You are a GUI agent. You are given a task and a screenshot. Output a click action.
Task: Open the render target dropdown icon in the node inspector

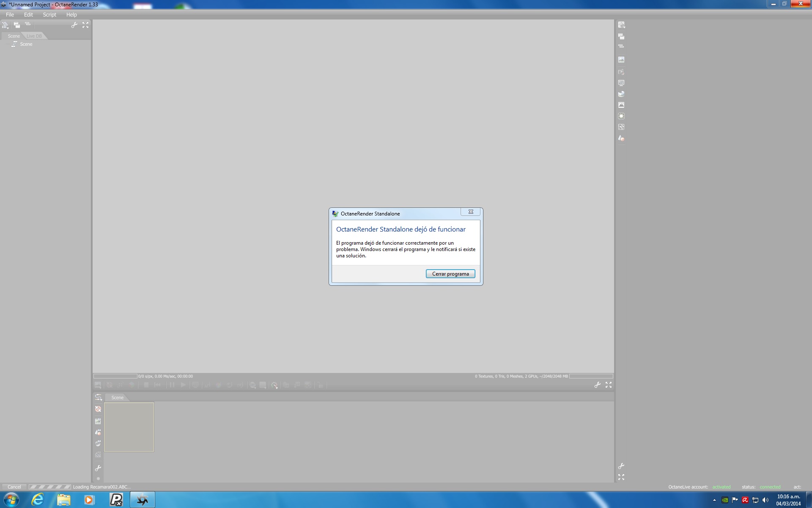[621, 25]
